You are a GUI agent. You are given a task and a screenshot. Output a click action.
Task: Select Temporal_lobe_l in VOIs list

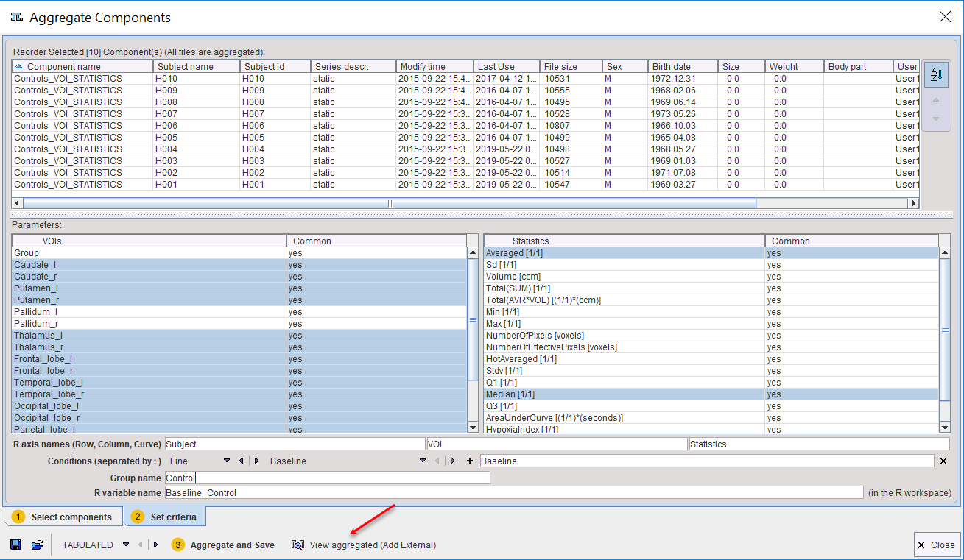pos(239,383)
